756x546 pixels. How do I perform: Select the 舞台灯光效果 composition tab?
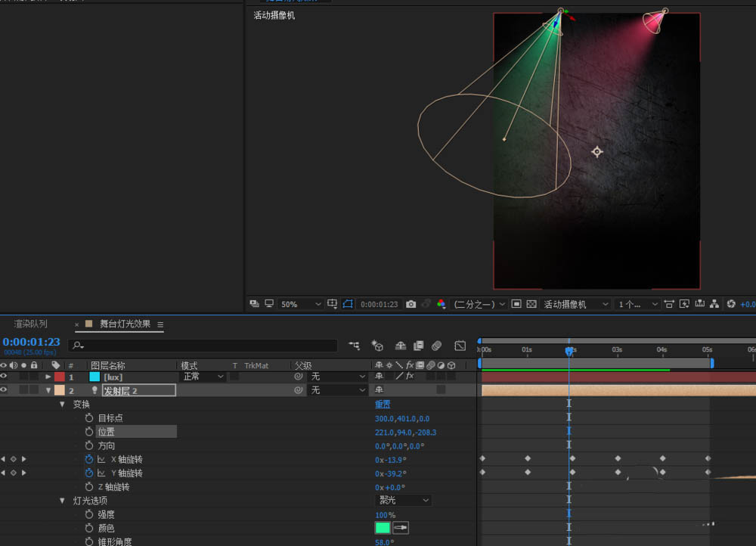pos(125,324)
